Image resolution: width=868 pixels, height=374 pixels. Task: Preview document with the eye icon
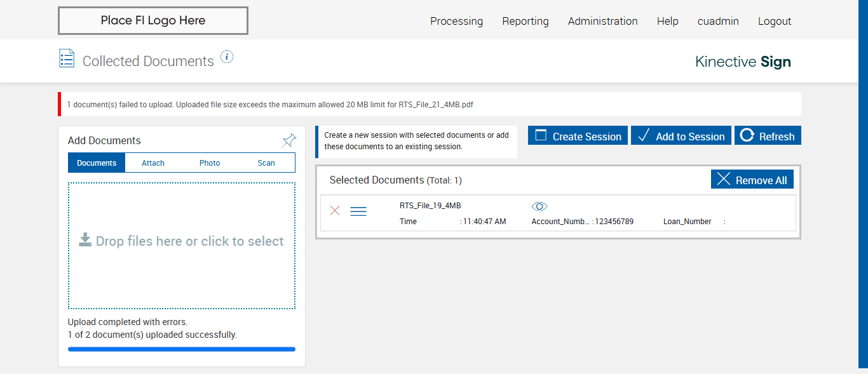coord(539,206)
